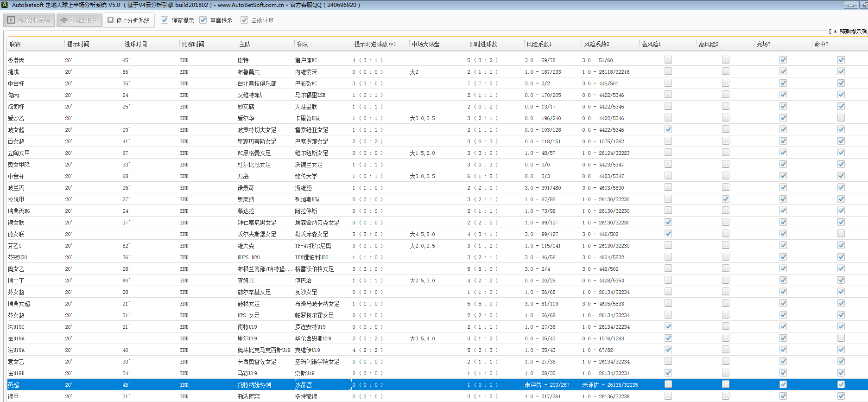Click the 进球时间 column header

coord(135,44)
